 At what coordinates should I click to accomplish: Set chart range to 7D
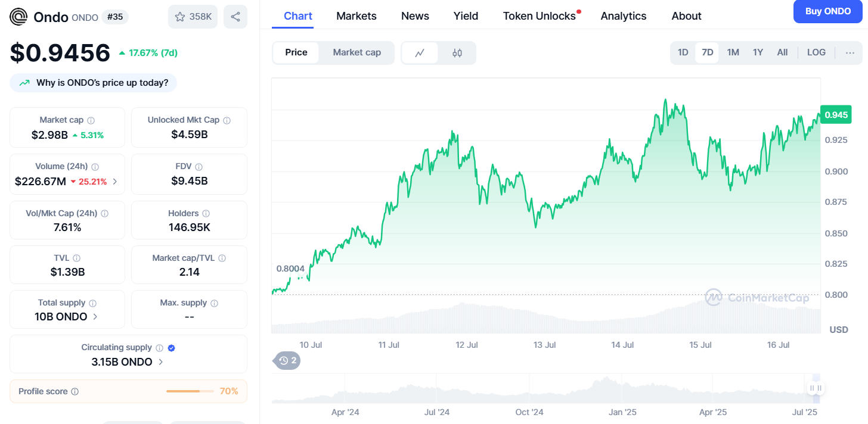pos(708,52)
